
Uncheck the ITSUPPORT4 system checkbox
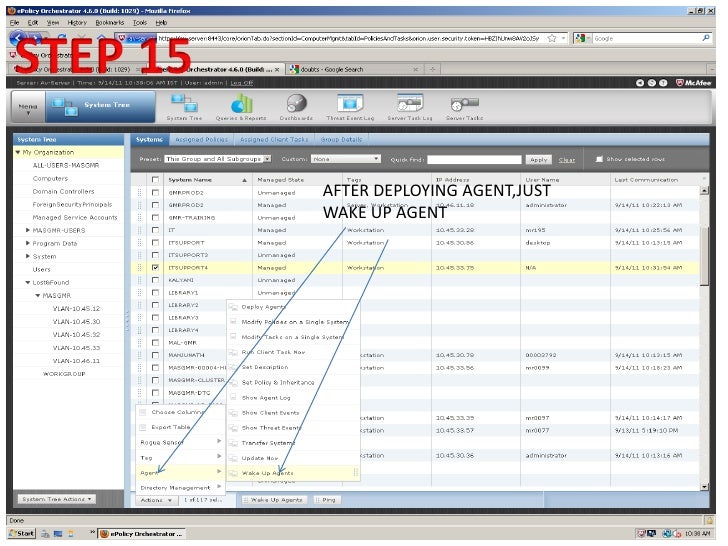[x=156, y=268]
